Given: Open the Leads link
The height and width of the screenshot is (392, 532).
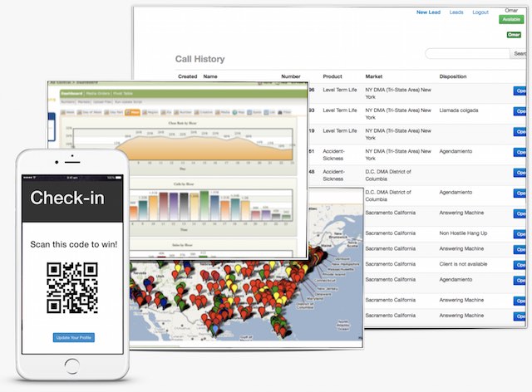Looking at the screenshot, I should [x=456, y=12].
